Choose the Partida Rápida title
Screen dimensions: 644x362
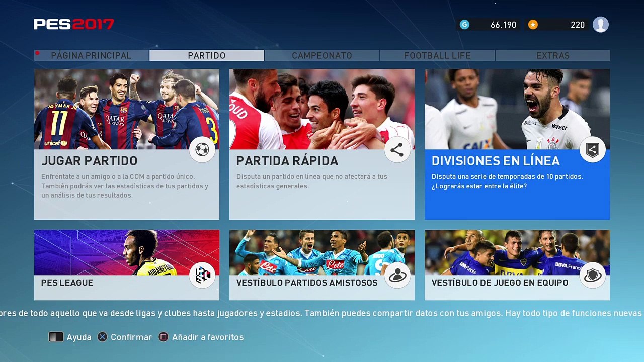click(x=287, y=161)
